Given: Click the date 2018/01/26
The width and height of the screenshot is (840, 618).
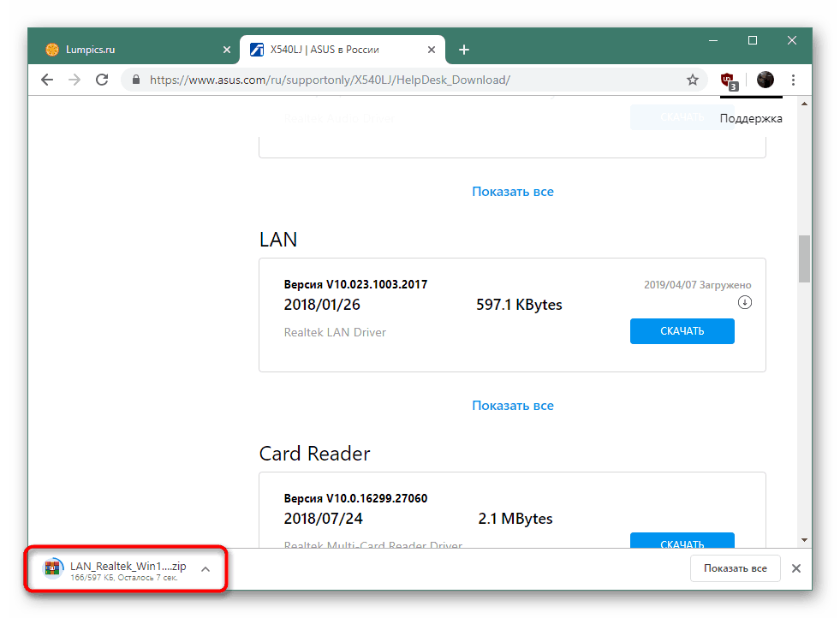Looking at the screenshot, I should pos(322,305).
